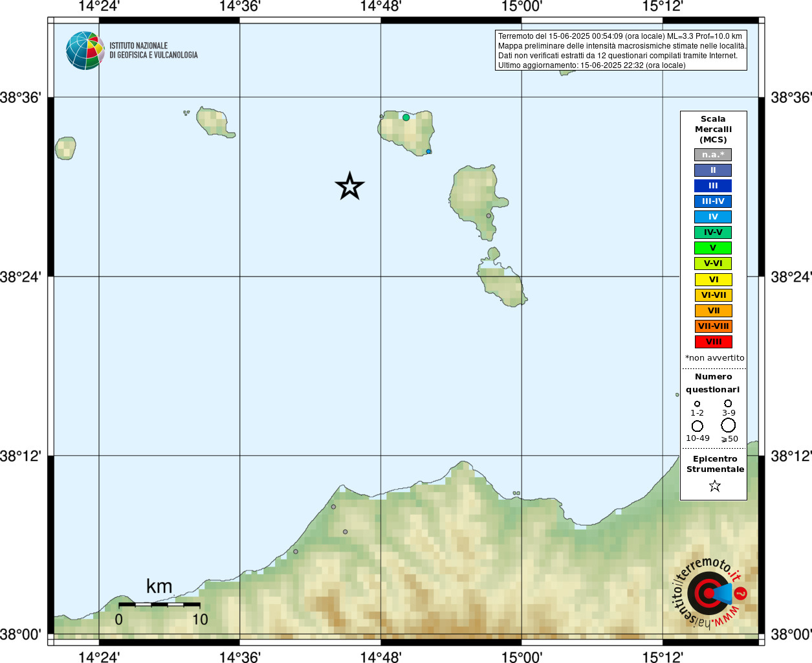Select the green V intensity swatch
The image size is (812, 663).
click(713, 248)
